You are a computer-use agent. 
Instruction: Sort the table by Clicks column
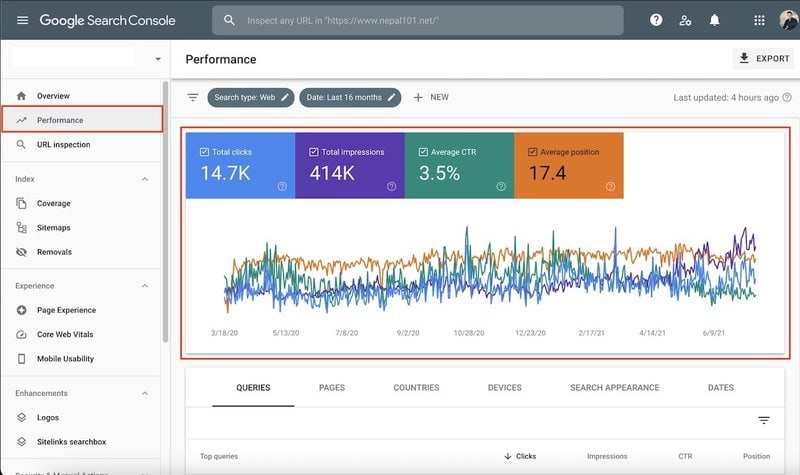[520, 456]
